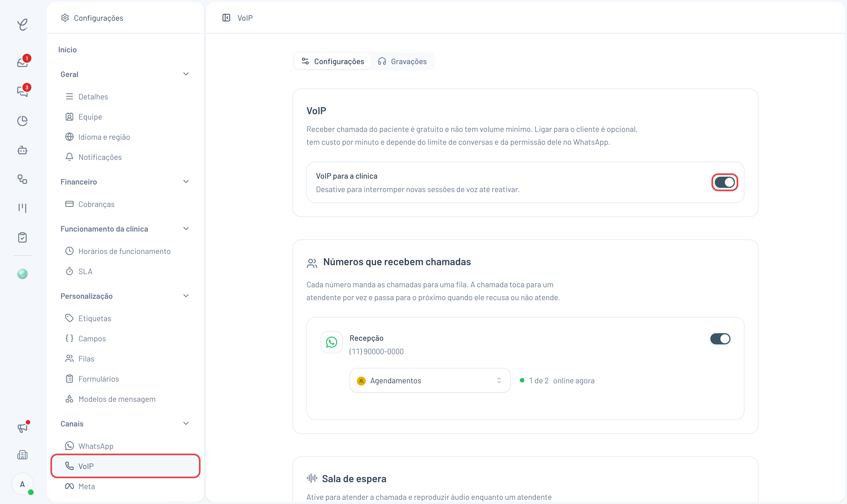Viewport: 847px width, 504px height.
Task: Switch to the Gravações tab
Action: [x=402, y=61]
